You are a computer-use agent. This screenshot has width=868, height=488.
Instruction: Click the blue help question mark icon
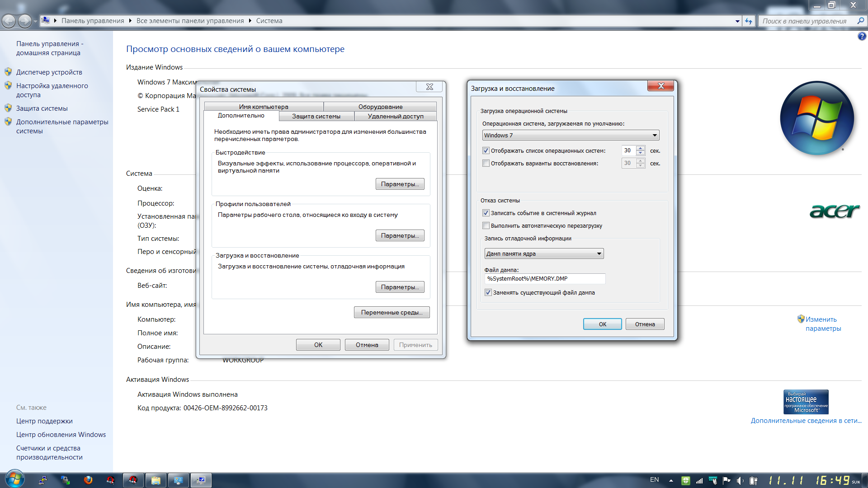click(862, 37)
